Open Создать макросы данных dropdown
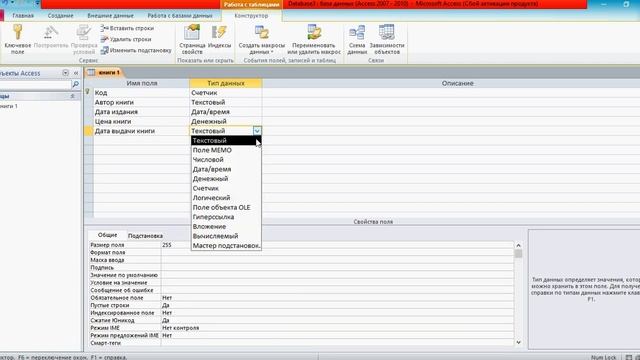Viewport: 640px width, 360px height. (261, 39)
